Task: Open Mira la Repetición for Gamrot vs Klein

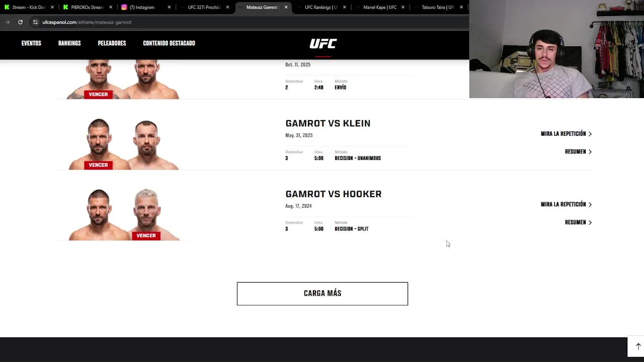Action: point(566,134)
